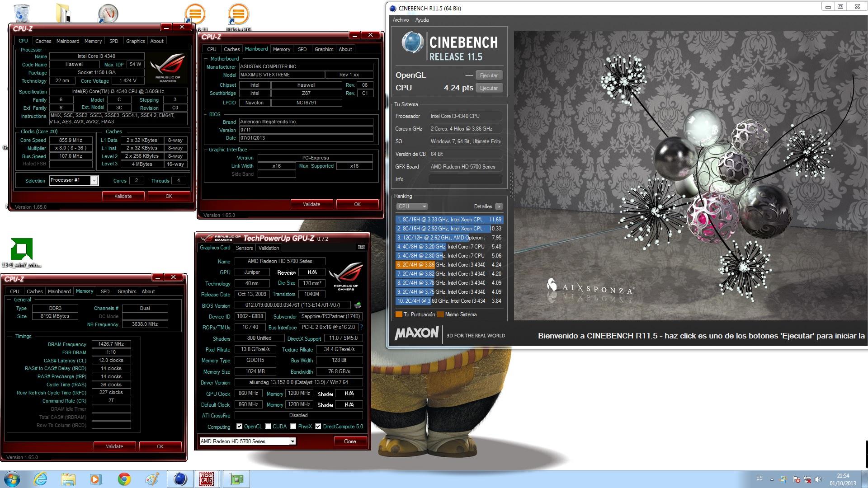Toggle the CUDA checkbox in GPU-Z

pos(268,427)
